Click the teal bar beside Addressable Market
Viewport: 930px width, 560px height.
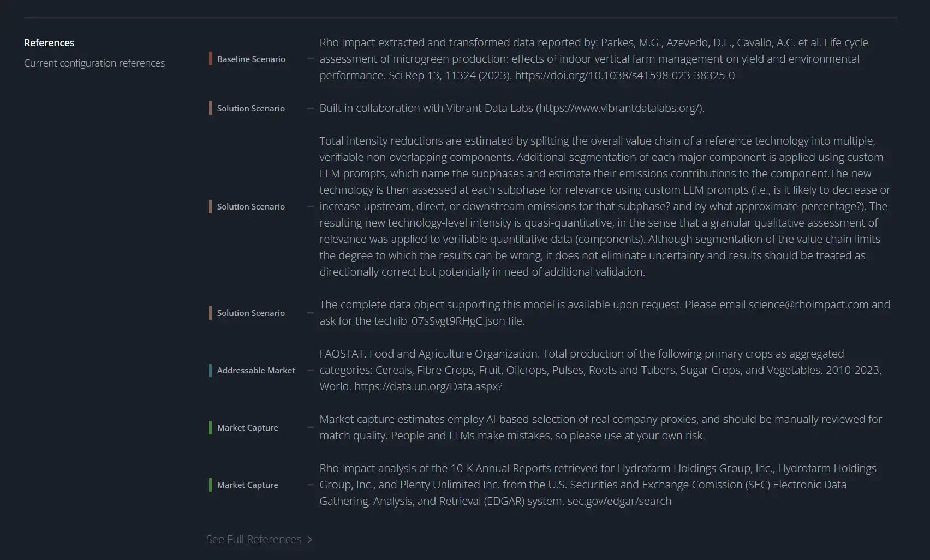click(210, 370)
